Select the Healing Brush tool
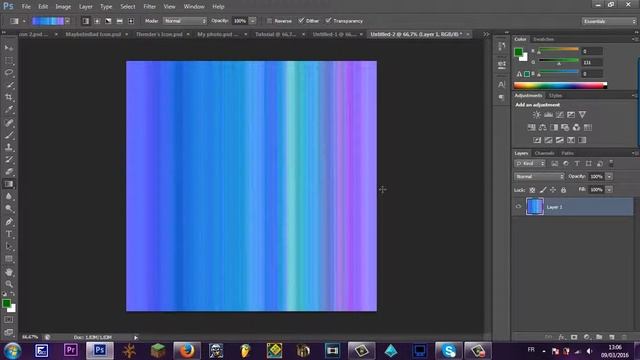Screen dimensions: 640x360 point(9,122)
